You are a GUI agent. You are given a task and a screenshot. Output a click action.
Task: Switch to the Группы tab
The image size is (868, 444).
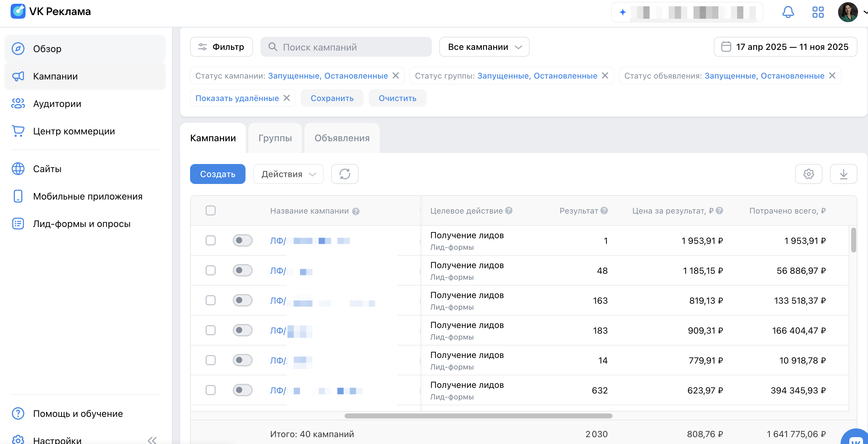(275, 138)
